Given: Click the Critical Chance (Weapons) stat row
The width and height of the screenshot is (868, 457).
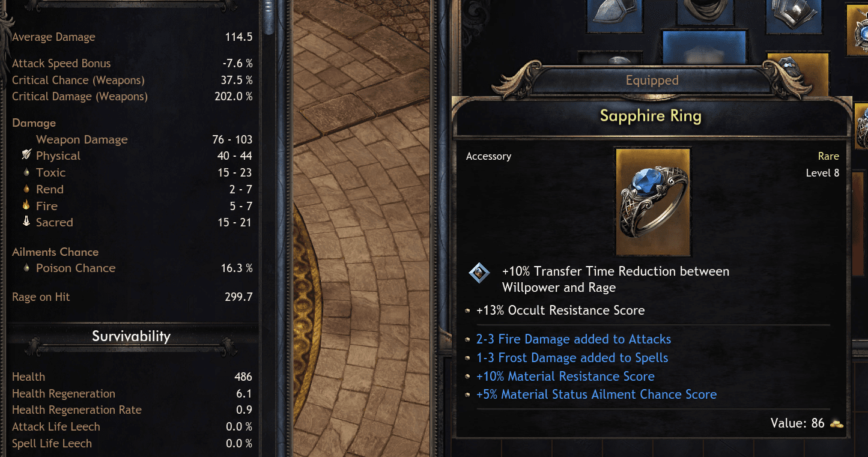Looking at the screenshot, I should 132,80.
